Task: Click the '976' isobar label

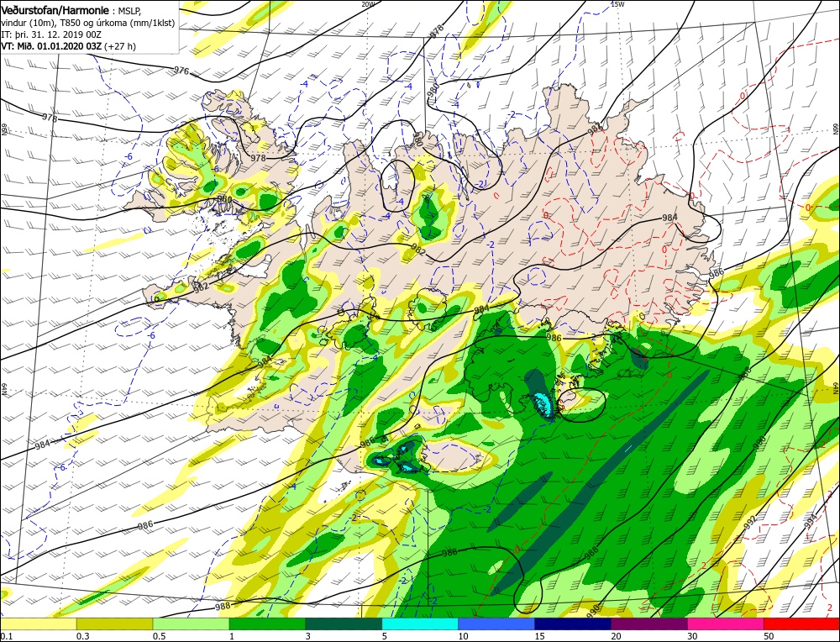Action: (181, 71)
